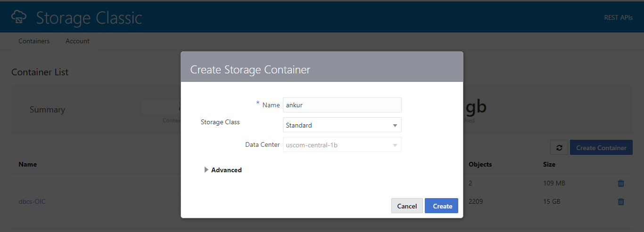Open the dbcs-OIC container link

pos(32,201)
